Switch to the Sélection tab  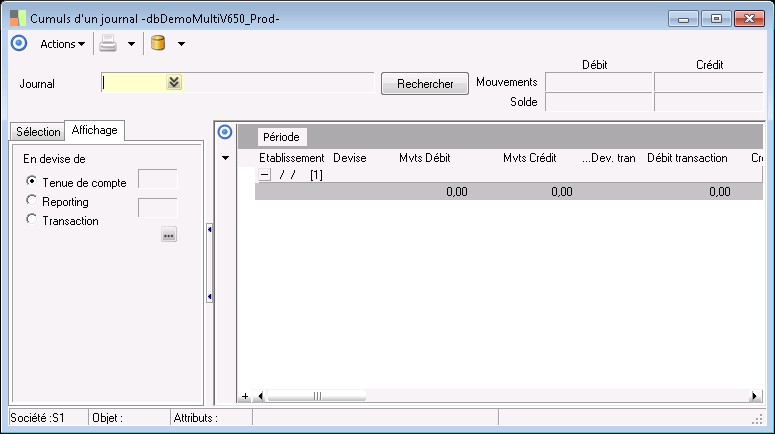pyautogui.click(x=38, y=131)
